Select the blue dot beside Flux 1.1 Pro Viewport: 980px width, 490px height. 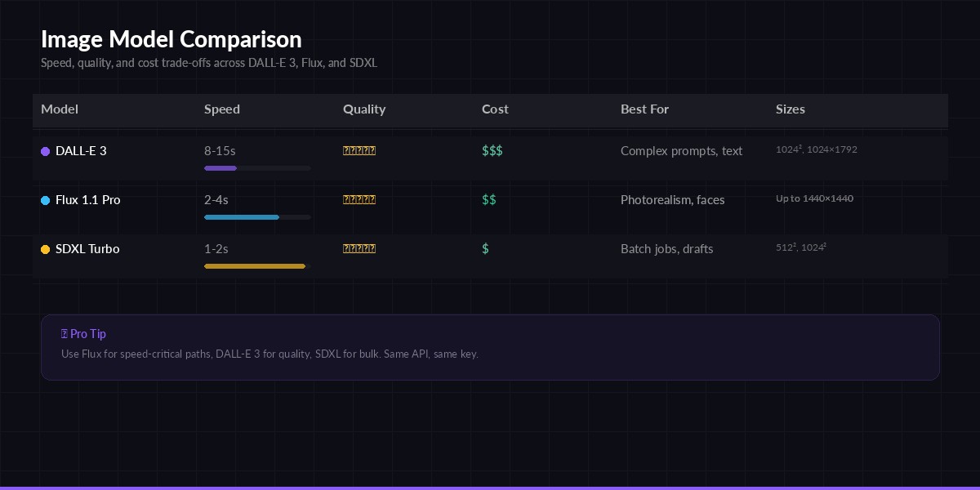point(45,201)
